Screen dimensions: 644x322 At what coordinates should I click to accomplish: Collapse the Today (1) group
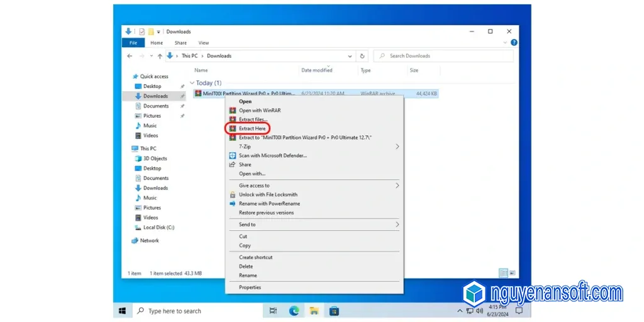[192, 83]
